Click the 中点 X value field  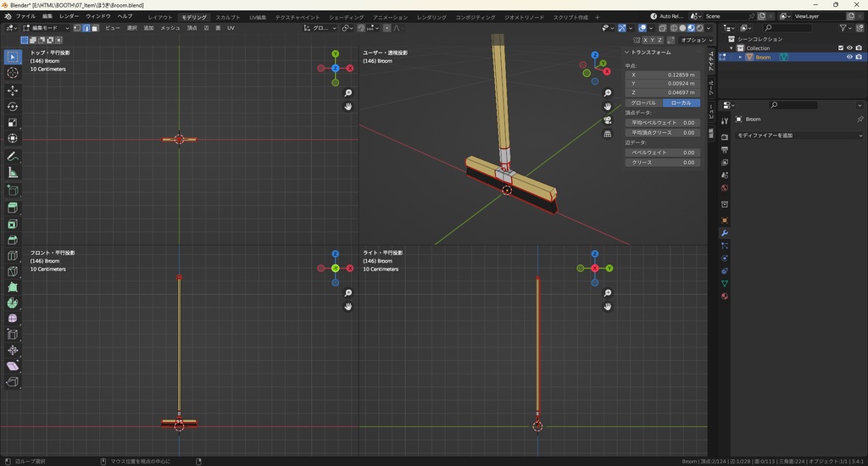coord(663,75)
